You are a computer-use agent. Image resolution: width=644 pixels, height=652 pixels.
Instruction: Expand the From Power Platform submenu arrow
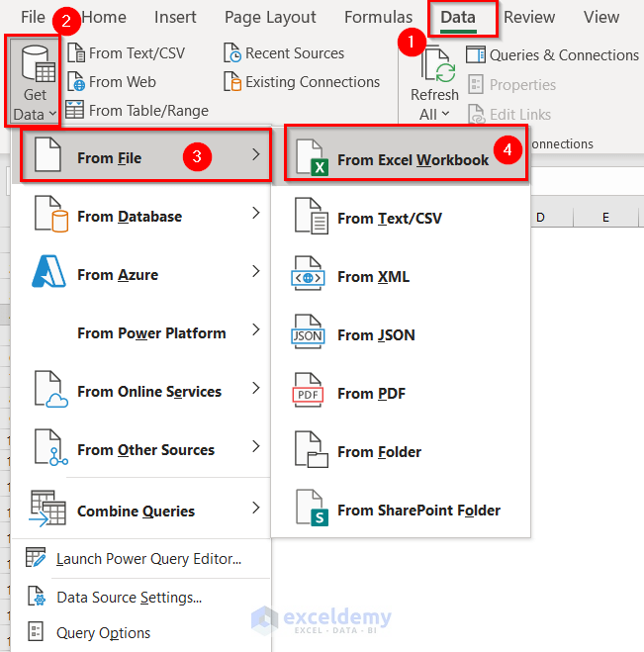255,329
